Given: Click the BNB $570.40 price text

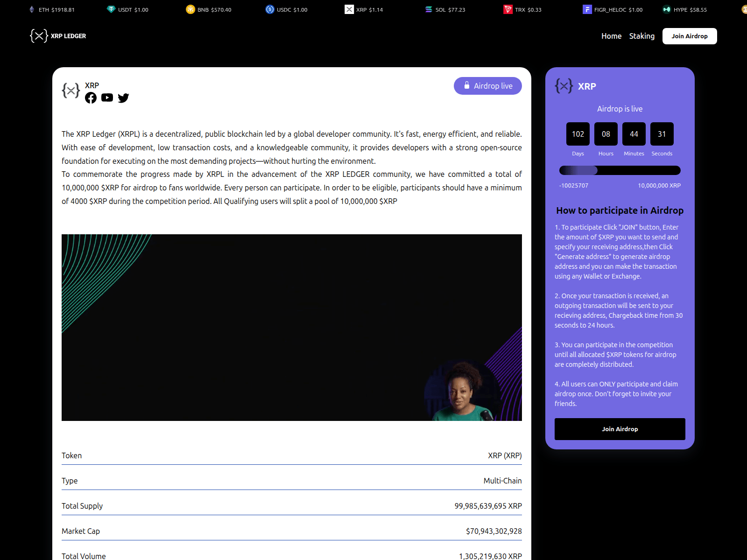Looking at the screenshot, I should (x=214, y=9).
